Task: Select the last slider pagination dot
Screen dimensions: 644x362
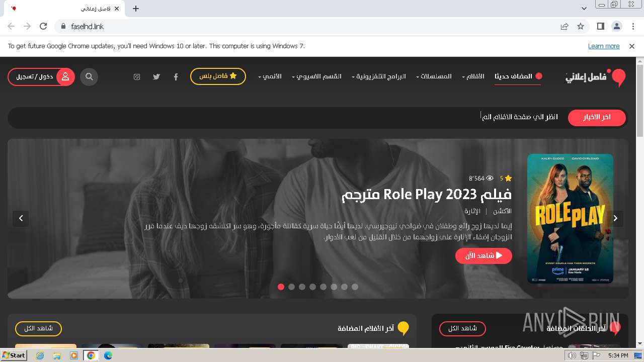Action: (x=355, y=287)
